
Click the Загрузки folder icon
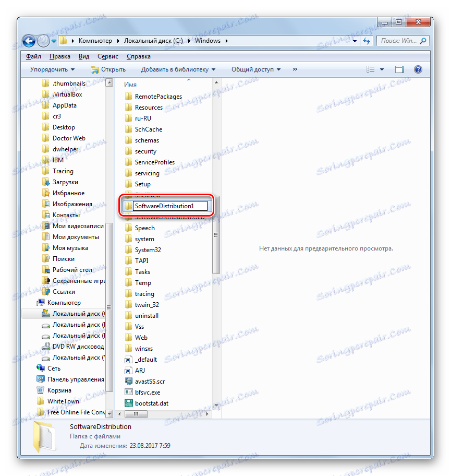click(x=46, y=182)
